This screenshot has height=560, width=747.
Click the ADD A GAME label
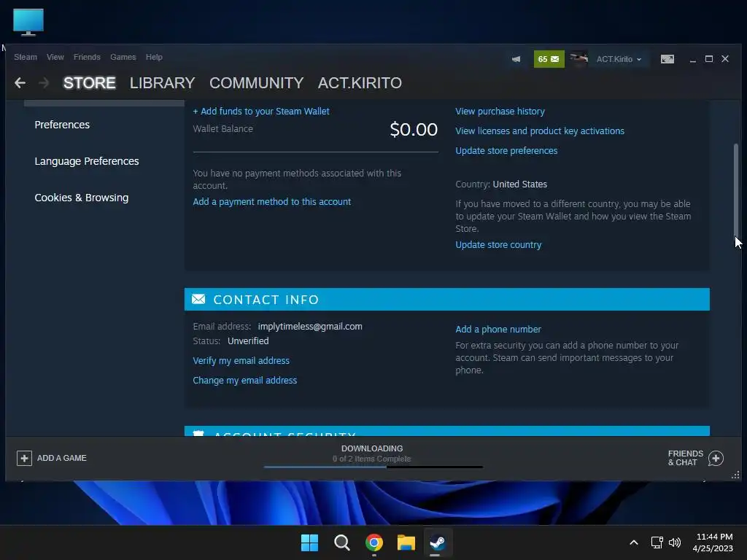tap(62, 458)
